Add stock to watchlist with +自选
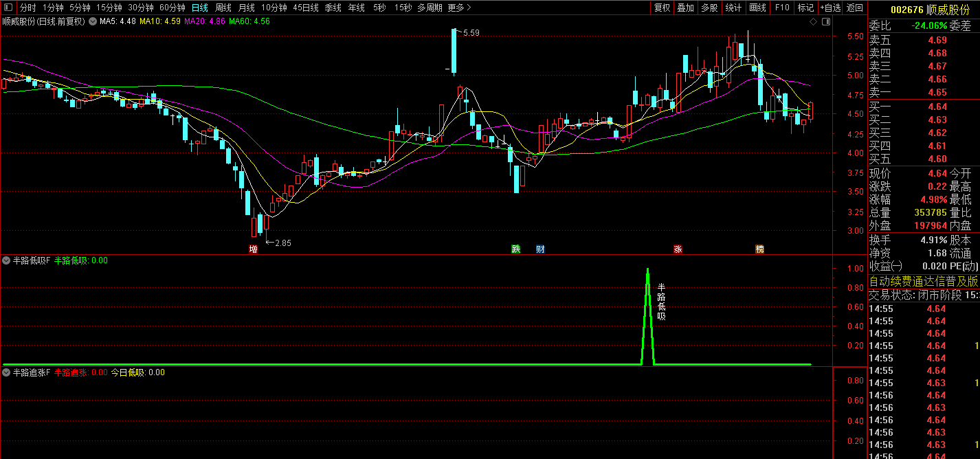Screen dimensions: 980x459 pyautogui.click(x=830, y=8)
